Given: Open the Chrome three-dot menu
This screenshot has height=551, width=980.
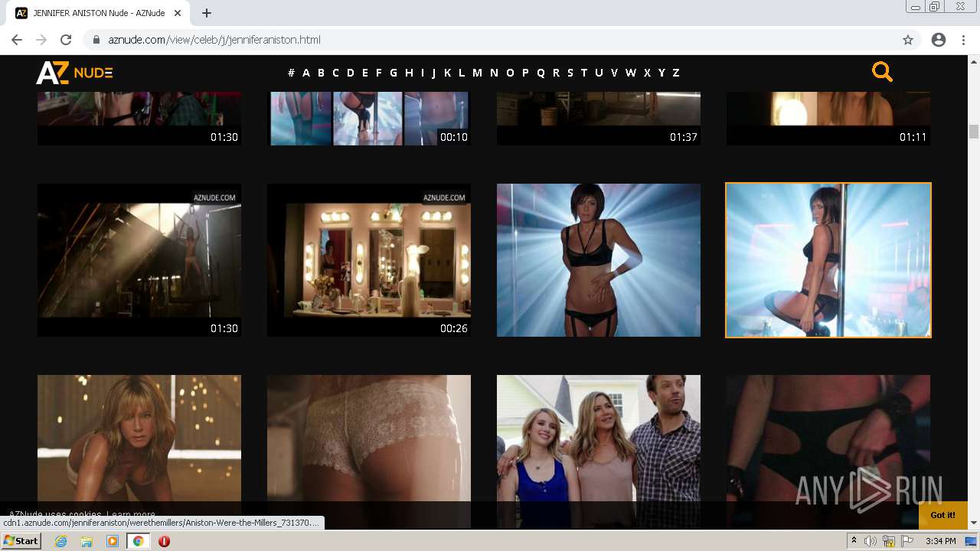Looking at the screenshot, I should (963, 40).
